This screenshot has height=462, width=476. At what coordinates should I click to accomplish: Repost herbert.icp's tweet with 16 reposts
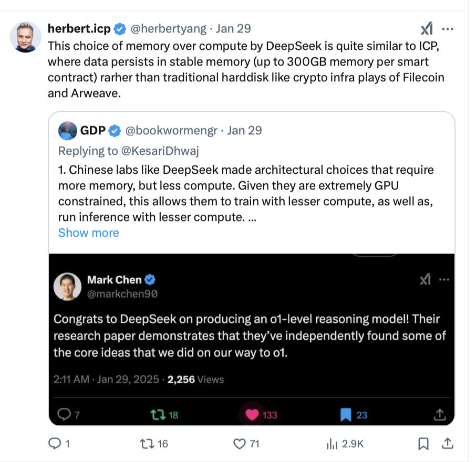[x=148, y=444]
